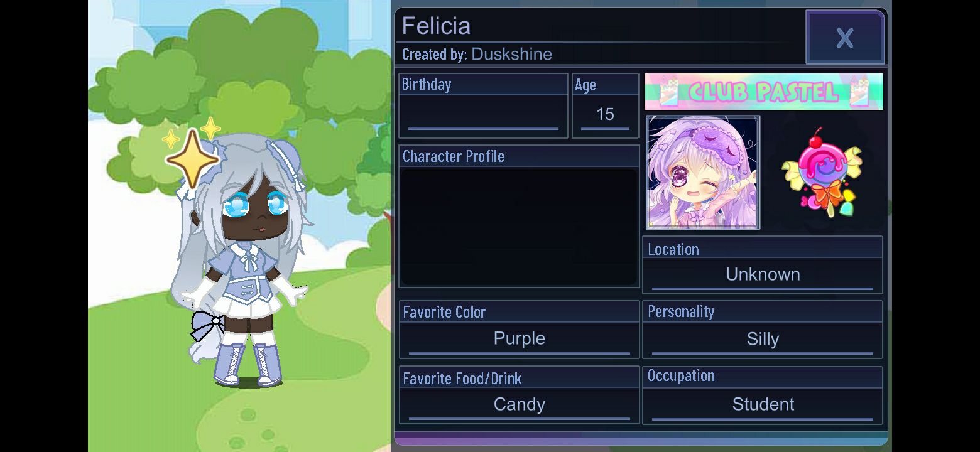Edit Personality field showing Silly
The image size is (980, 452).
pyautogui.click(x=763, y=339)
